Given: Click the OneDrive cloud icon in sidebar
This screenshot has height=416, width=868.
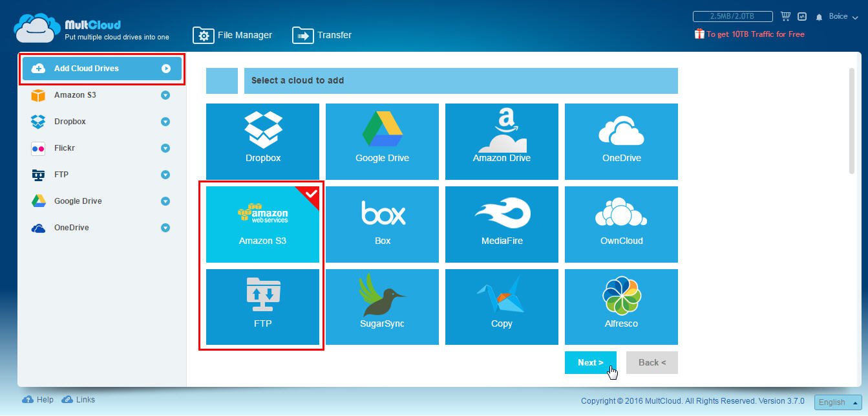Looking at the screenshot, I should [38, 228].
